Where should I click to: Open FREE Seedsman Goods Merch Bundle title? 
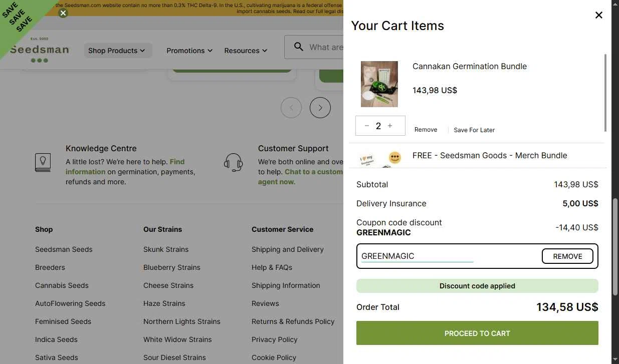point(490,155)
